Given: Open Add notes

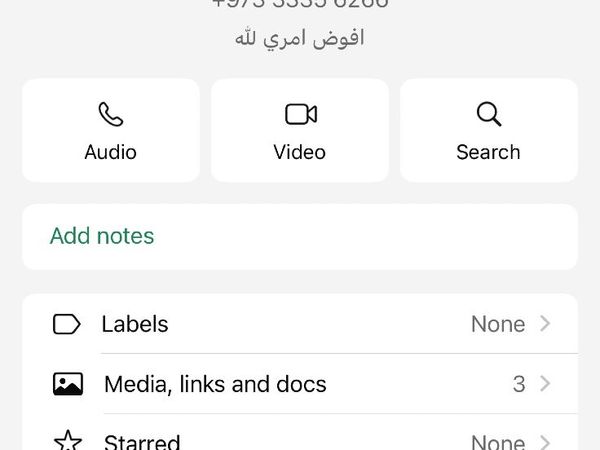Looking at the screenshot, I should 102,236.
